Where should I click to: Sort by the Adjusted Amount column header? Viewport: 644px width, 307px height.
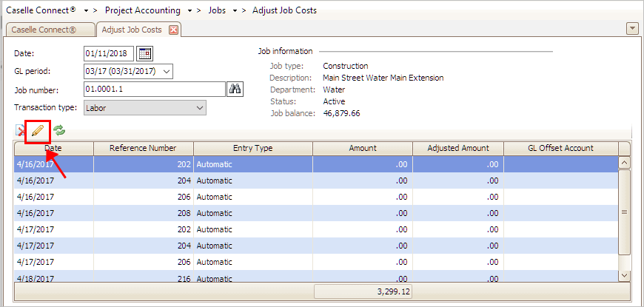click(457, 148)
